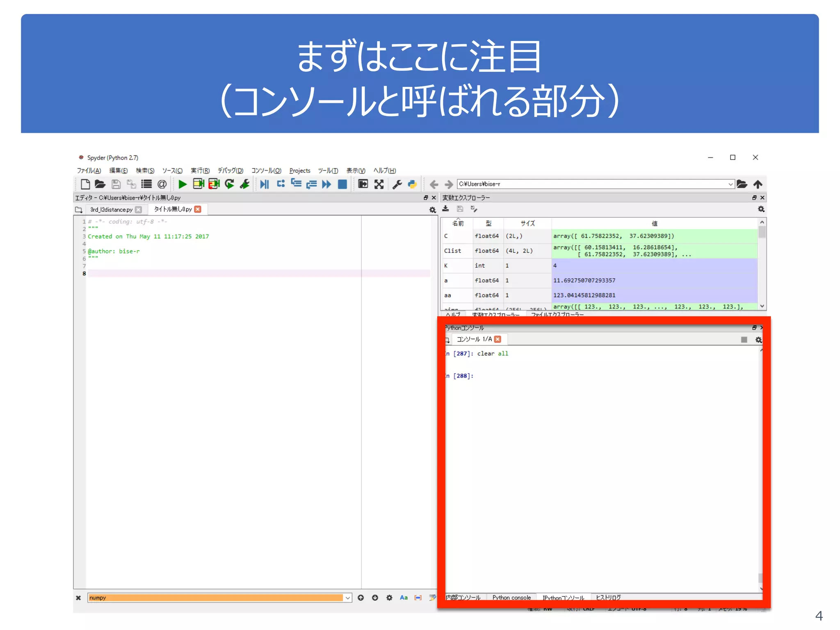Expand the working directory path dropdown

point(730,184)
